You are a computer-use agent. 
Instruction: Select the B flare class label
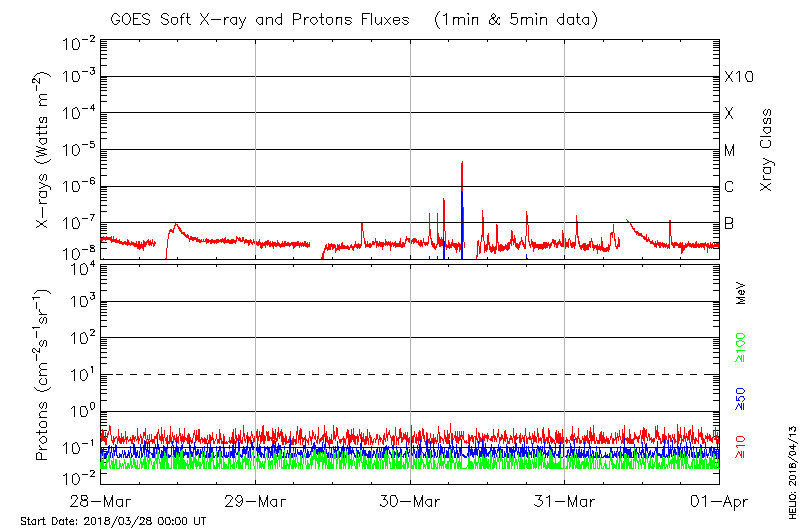click(x=729, y=223)
